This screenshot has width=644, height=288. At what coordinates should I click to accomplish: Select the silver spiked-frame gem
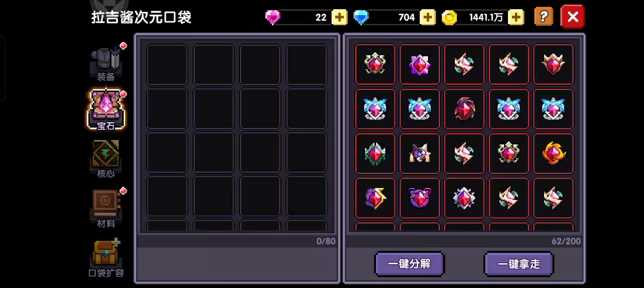pyautogui.click(x=464, y=198)
